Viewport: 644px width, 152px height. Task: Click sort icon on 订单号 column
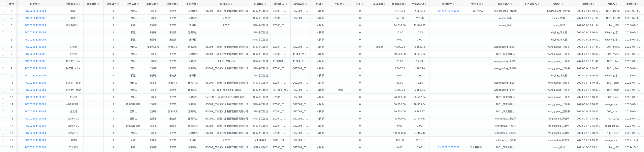pos(39,4)
